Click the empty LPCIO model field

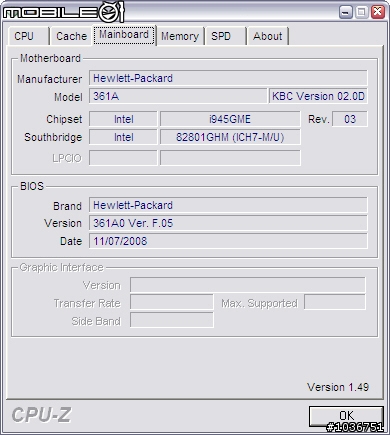pos(230,158)
